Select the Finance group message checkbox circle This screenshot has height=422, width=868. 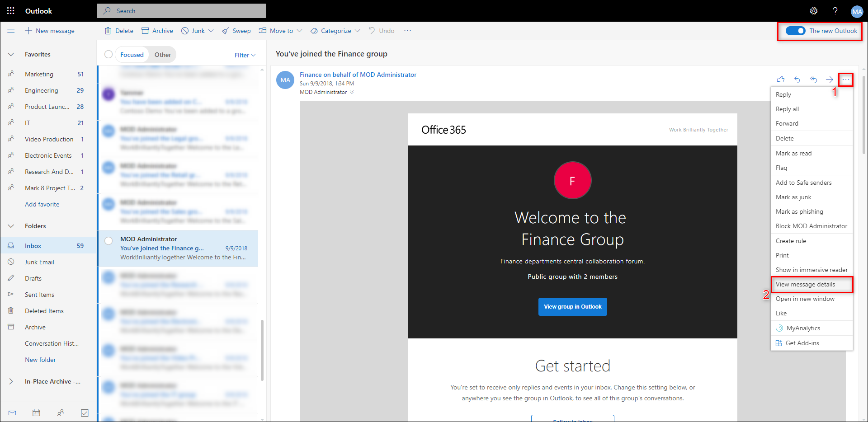click(108, 241)
